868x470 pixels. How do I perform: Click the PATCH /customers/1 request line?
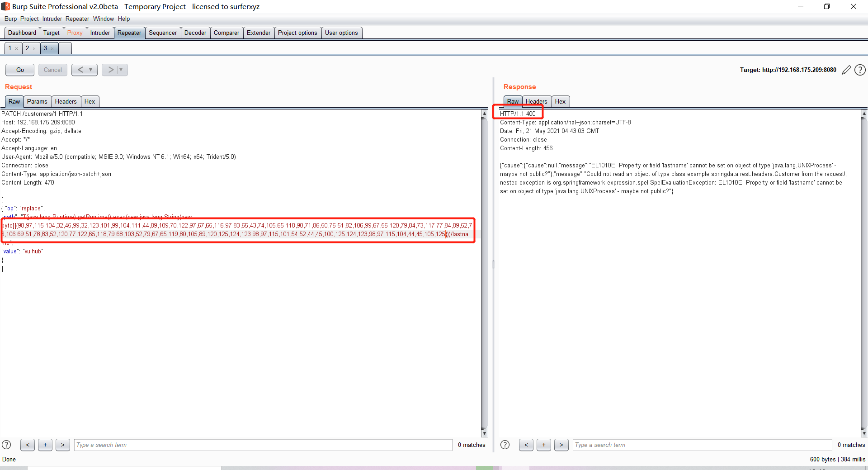(42, 114)
